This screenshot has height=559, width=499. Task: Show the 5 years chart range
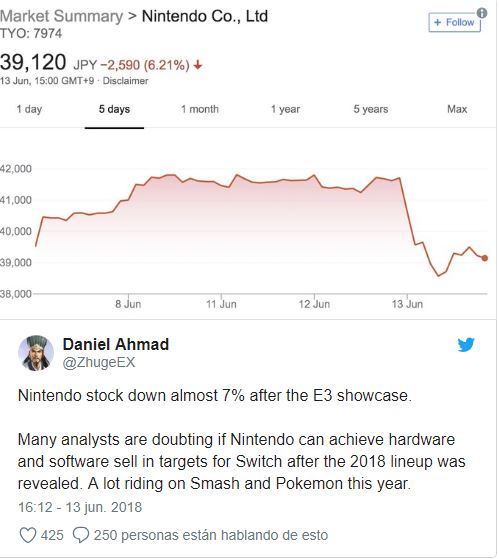371,109
